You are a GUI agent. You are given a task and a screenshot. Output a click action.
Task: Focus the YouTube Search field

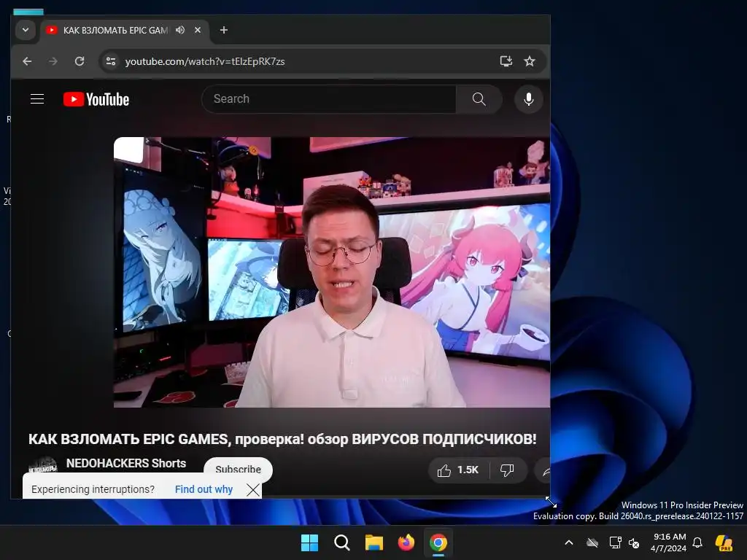pos(329,99)
